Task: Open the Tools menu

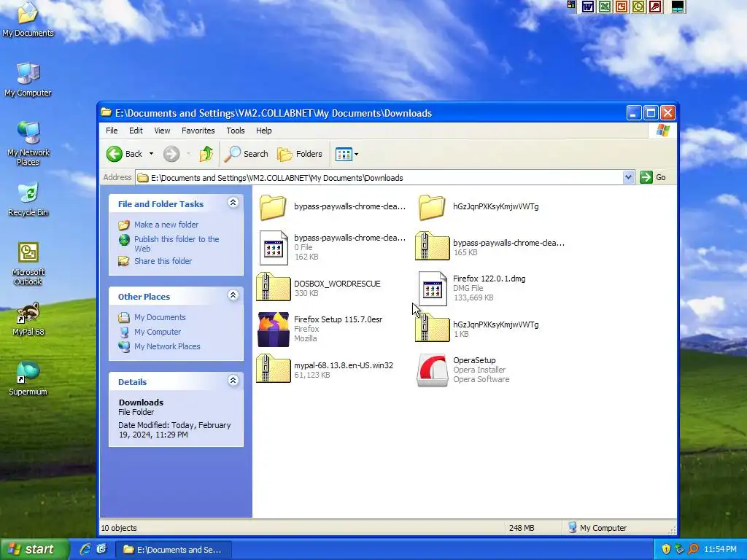Action: 236,131
